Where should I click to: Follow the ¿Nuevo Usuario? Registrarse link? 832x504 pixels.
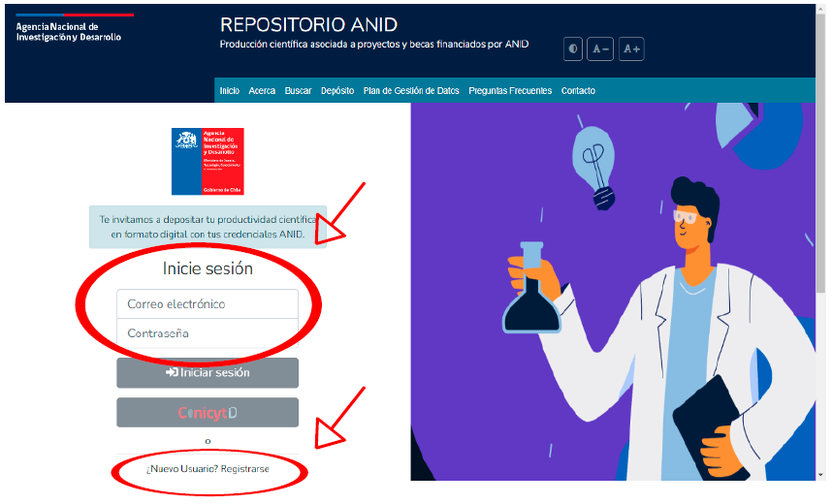(208, 469)
